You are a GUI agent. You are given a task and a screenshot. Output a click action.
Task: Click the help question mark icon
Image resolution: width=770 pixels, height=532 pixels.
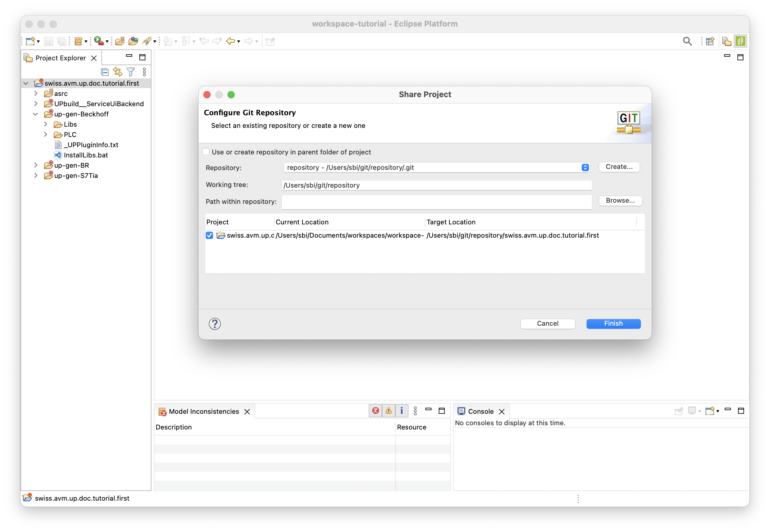(215, 324)
